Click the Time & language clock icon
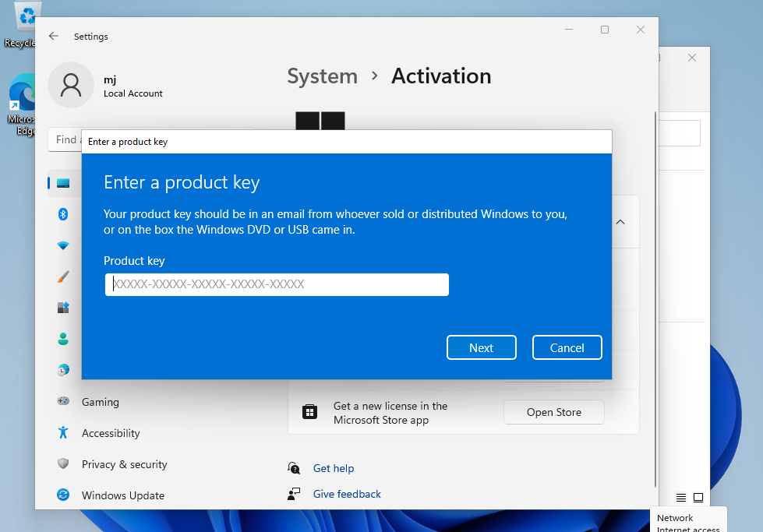Viewport: 763px width, 532px height. (63, 370)
